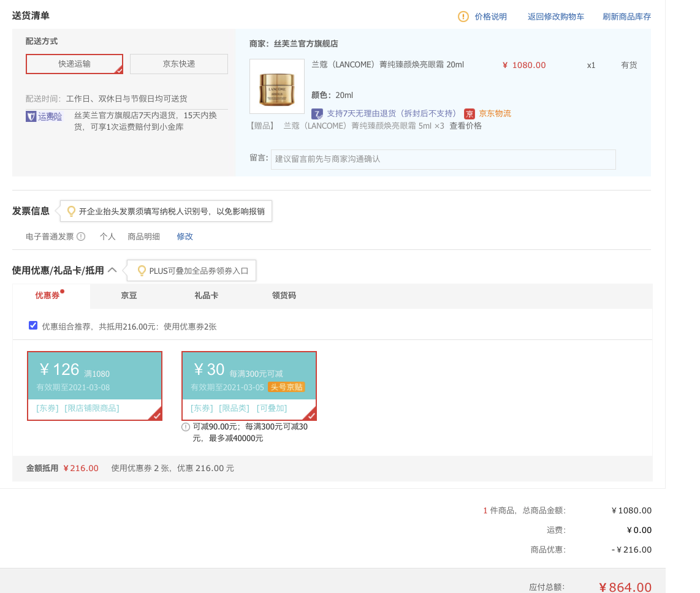This screenshot has height=593, width=700.
Task: Focus the 留言 message input field
Action: coord(443,159)
